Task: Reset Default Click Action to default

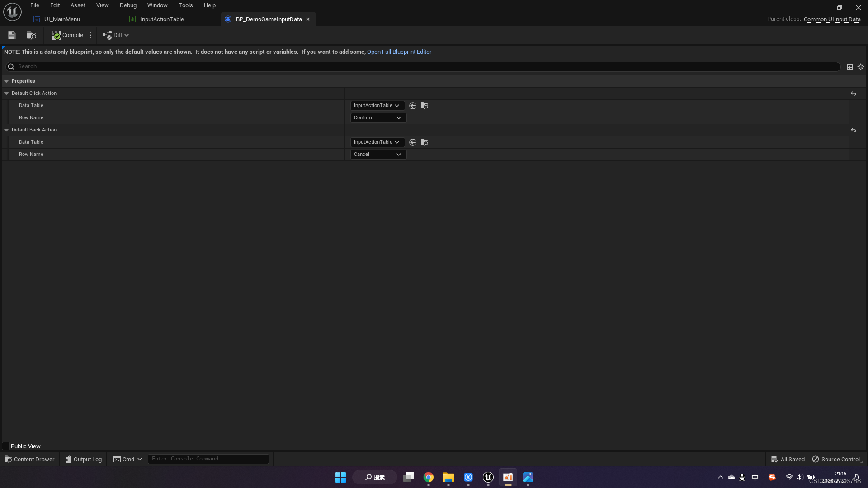Action: (854, 94)
